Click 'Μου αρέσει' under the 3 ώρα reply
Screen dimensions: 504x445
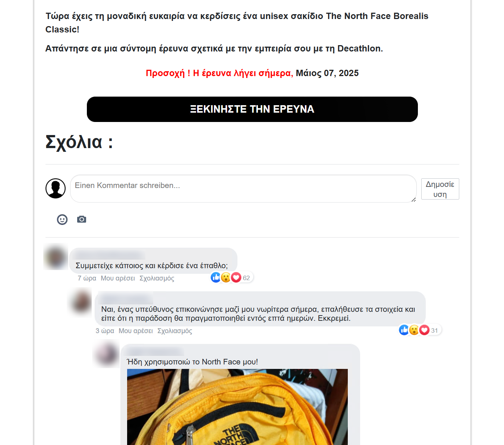point(136,331)
